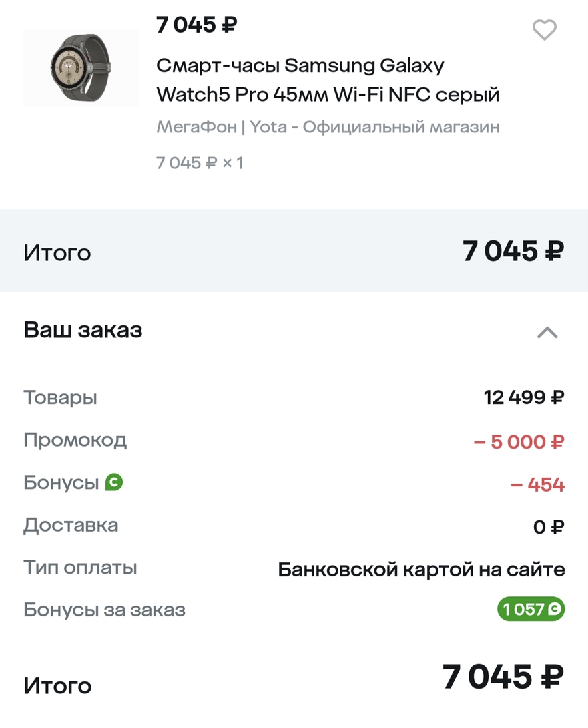The height and width of the screenshot is (728, 588).
Task: Click the − 5 000 ₽ promo discount
Action: 519,441
